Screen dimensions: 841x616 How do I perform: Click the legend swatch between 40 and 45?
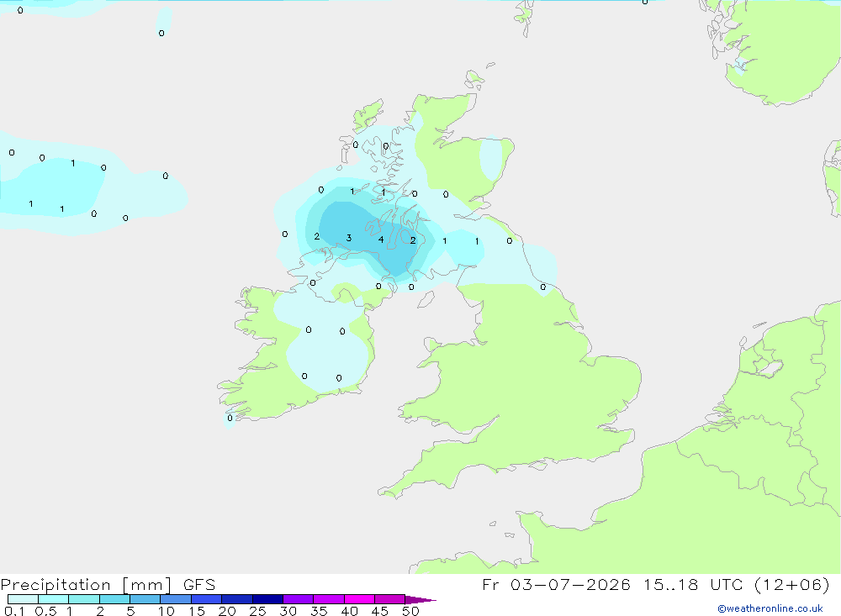(359, 599)
